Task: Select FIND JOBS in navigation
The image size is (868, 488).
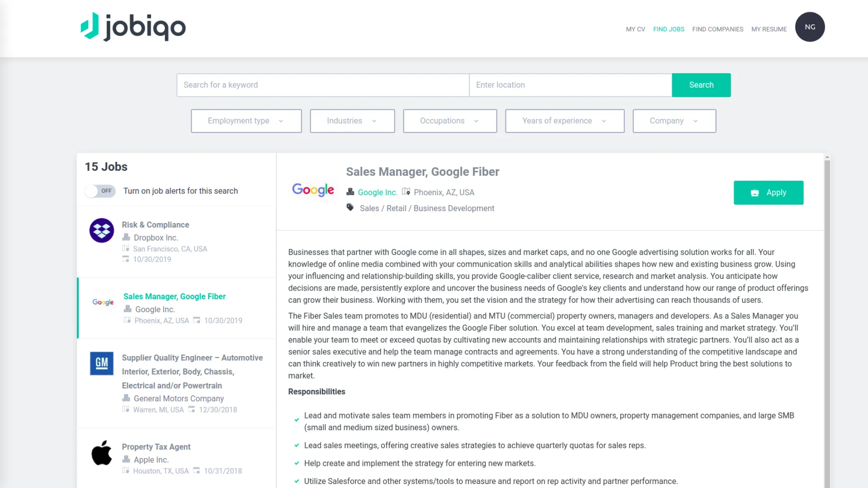Action: coord(669,29)
